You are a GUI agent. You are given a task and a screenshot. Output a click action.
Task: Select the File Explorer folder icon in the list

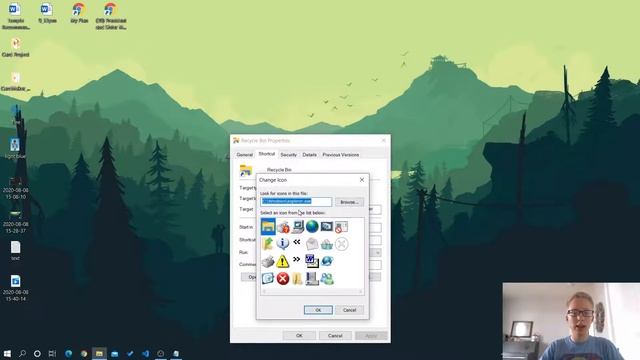tap(268, 227)
